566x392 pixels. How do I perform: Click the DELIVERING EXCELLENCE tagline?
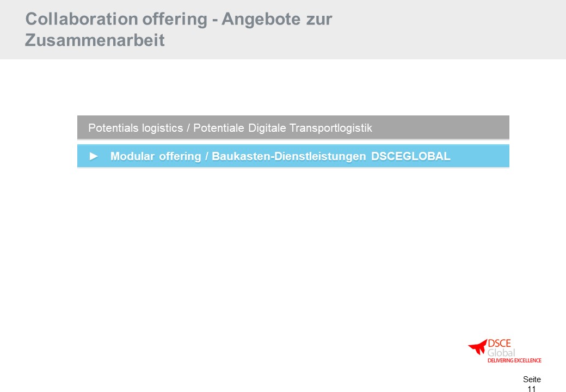[x=514, y=360]
